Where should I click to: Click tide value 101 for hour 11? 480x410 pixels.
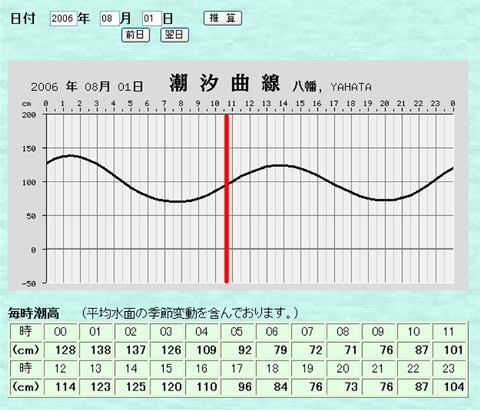point(449,350)
